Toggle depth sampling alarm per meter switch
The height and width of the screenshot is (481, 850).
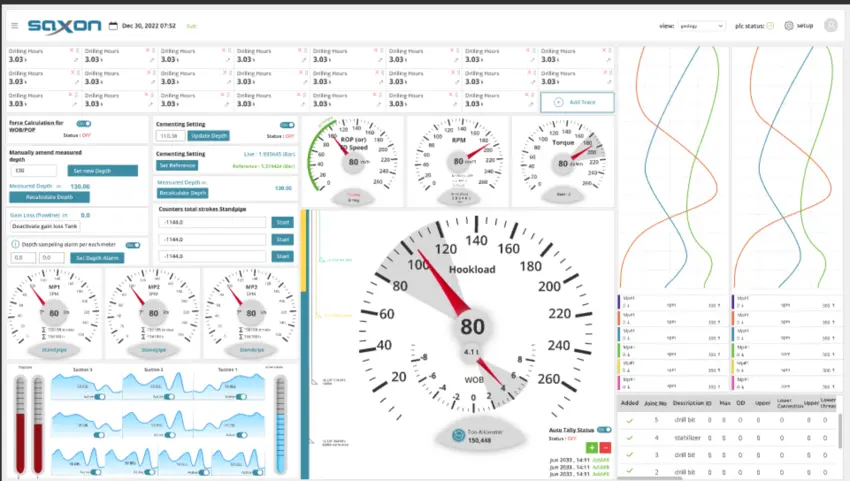pyautogui.click(x=131, y=244)
